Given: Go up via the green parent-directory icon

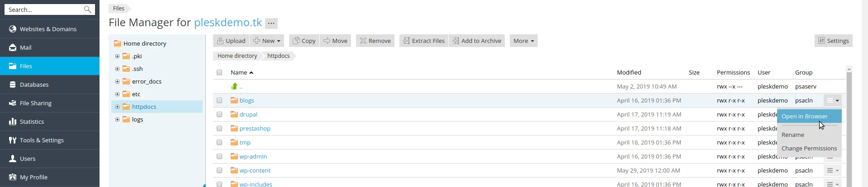Looking at the screenshot, I should (x=234, y=86).
